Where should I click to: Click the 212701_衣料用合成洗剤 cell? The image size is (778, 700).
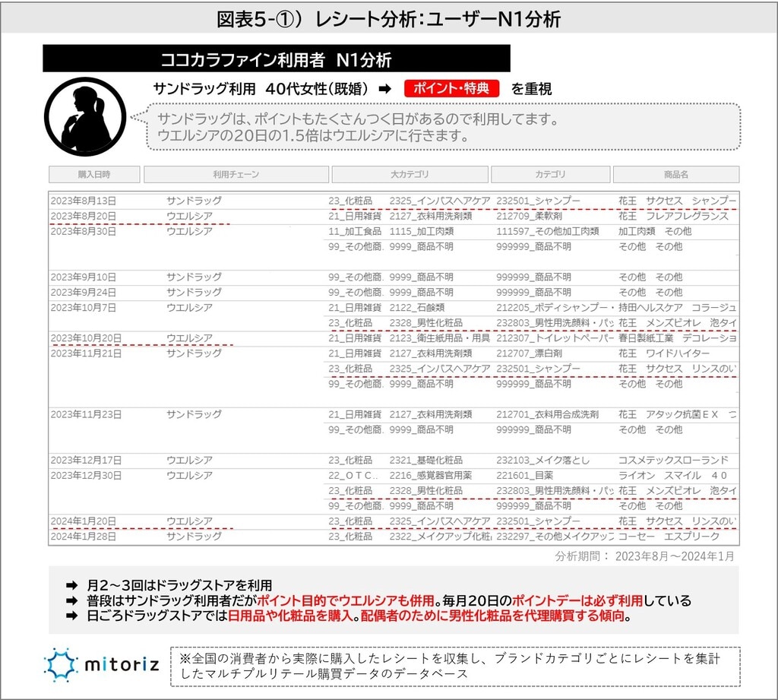click(x=547, y=414)
